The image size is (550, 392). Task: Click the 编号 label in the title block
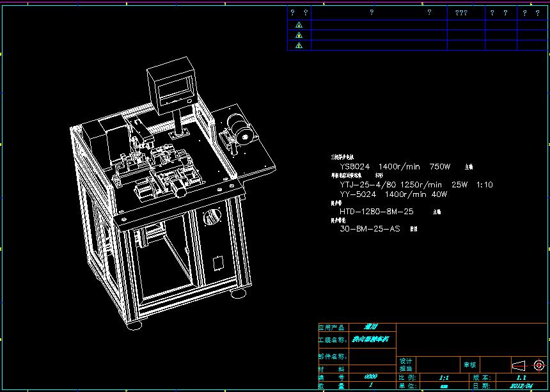coord(331,378)
